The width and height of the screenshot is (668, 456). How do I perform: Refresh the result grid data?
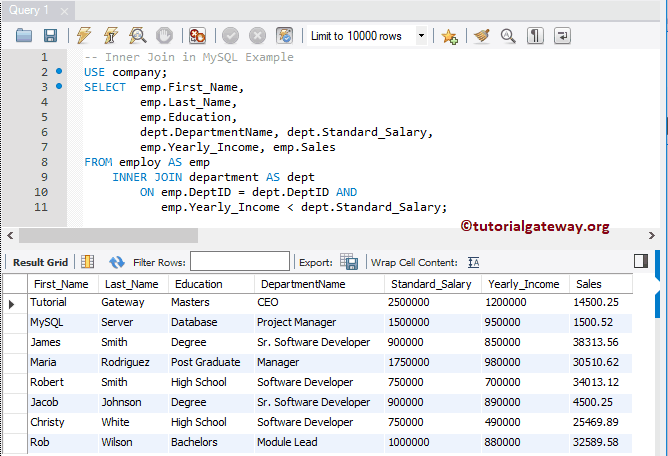(117, 262)
